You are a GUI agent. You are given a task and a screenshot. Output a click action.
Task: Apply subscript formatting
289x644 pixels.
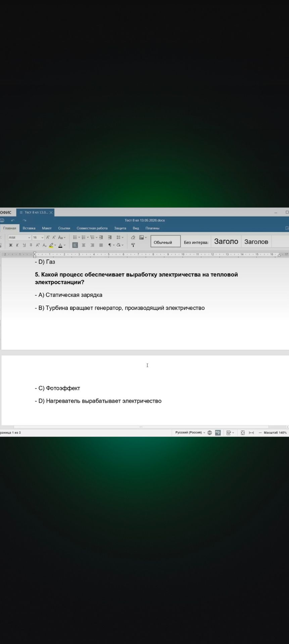[x=44, y=245]
